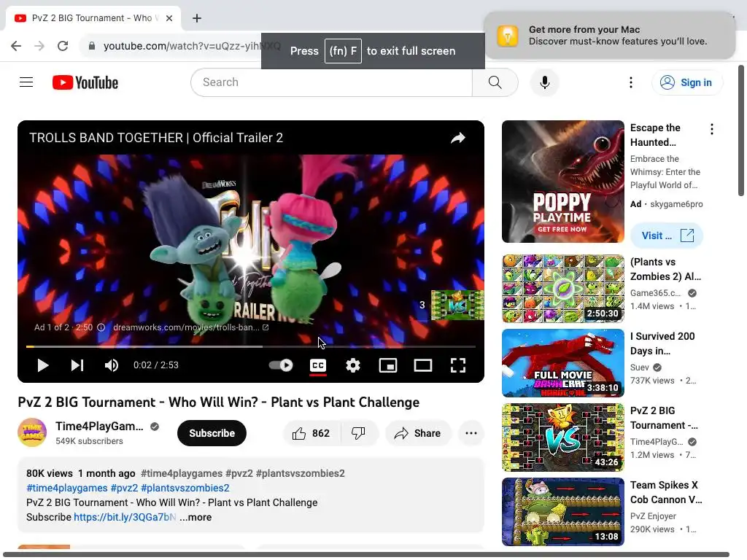The height and width of the screenshot is (560, 747).
Task: Expand description with ...more
Action: [196, 517]
